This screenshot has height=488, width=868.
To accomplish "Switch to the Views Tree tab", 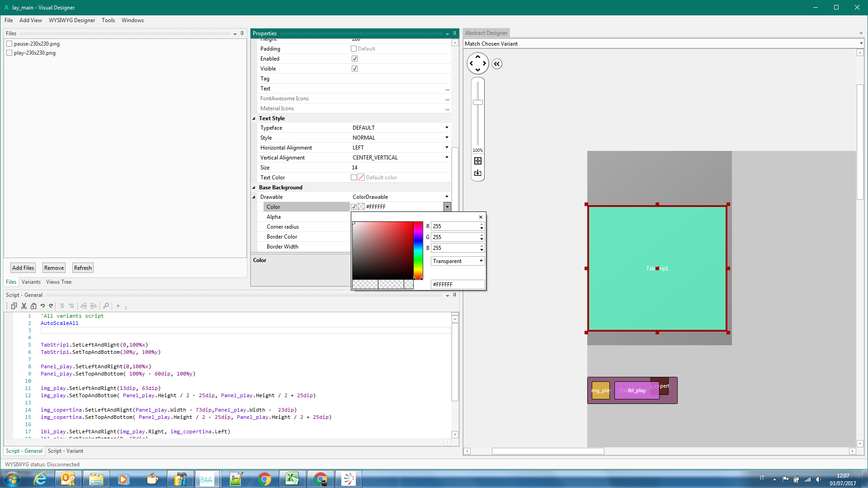I will pyautogui.click(x=59, y=282).
